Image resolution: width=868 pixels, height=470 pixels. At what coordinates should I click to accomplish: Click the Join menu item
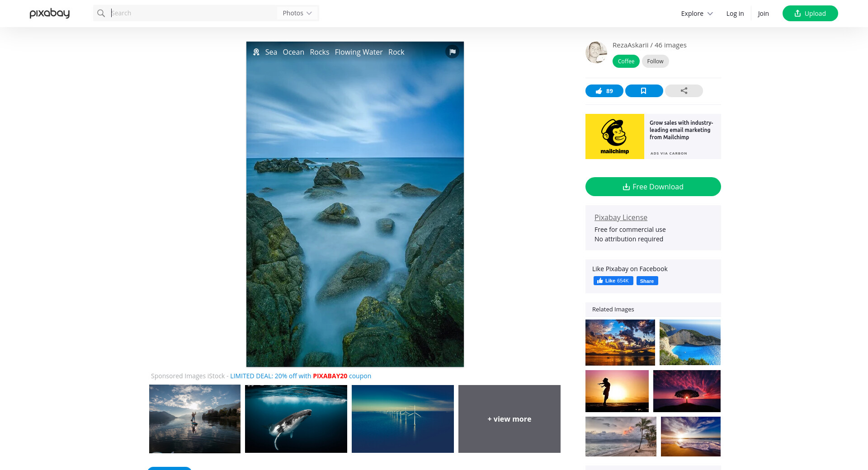point(763,14)
